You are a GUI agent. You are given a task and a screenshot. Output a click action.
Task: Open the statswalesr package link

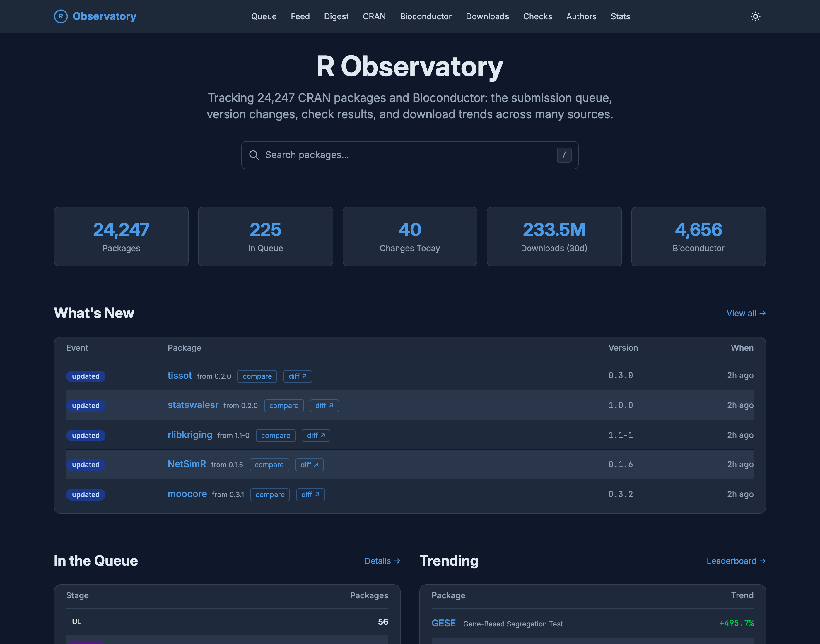(193, 405)
